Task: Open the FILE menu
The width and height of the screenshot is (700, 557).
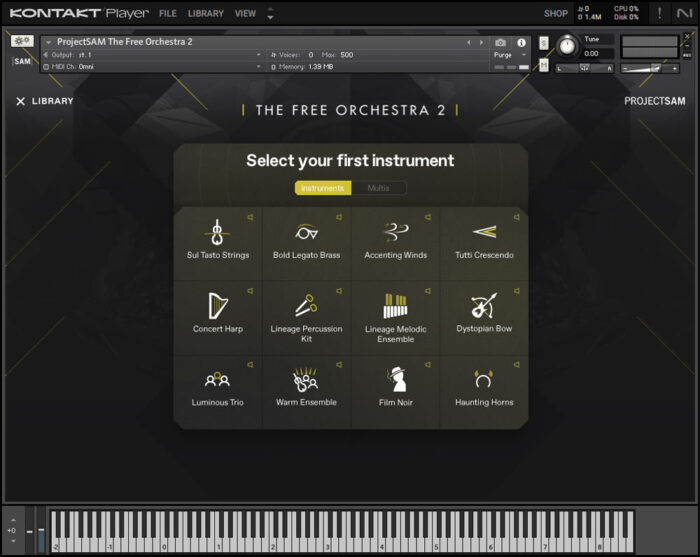Action: tap(168, 13)
